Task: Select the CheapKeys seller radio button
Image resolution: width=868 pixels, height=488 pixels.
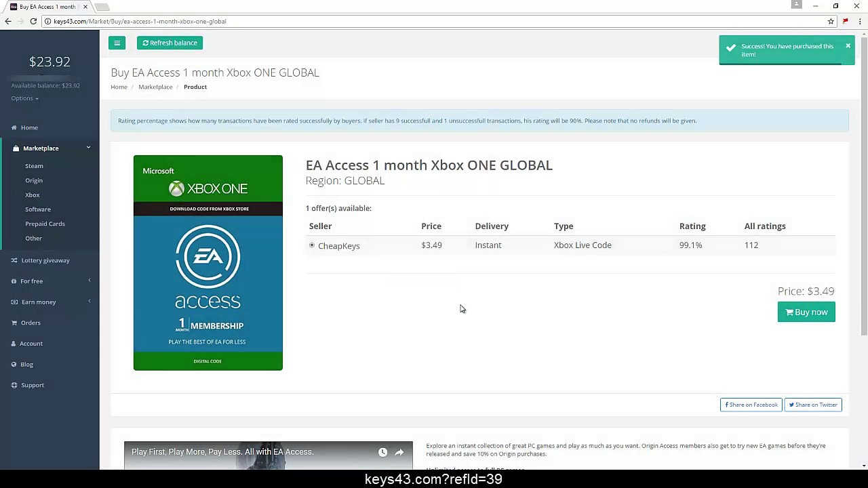Action: coord(312,245)
